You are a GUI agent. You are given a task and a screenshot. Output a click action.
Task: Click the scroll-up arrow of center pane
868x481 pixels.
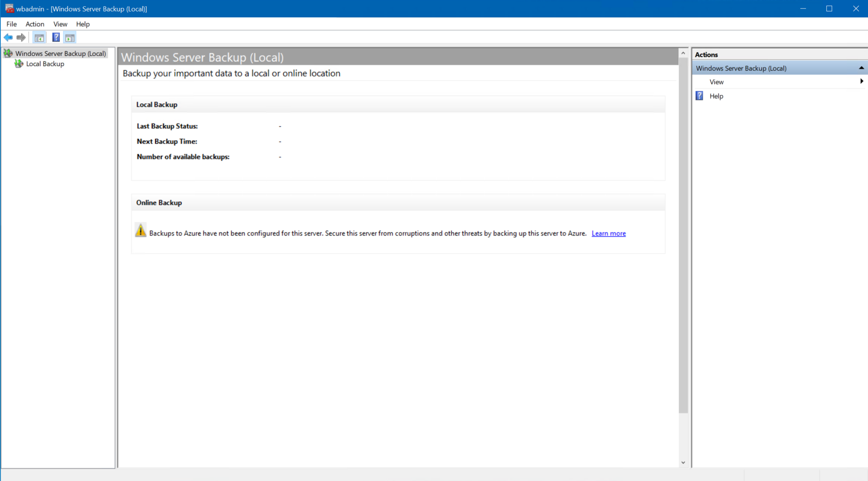coord(683,53)
